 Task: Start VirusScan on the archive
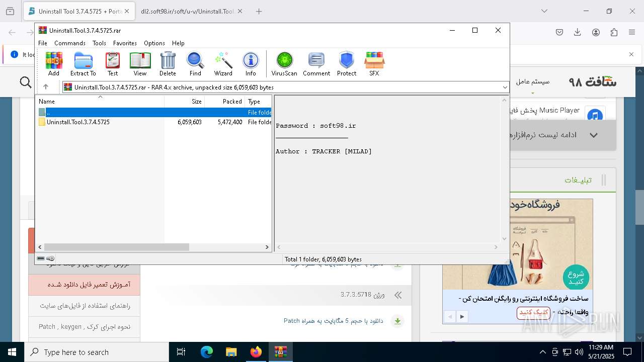pyautogui.click(x=284, y=64)
